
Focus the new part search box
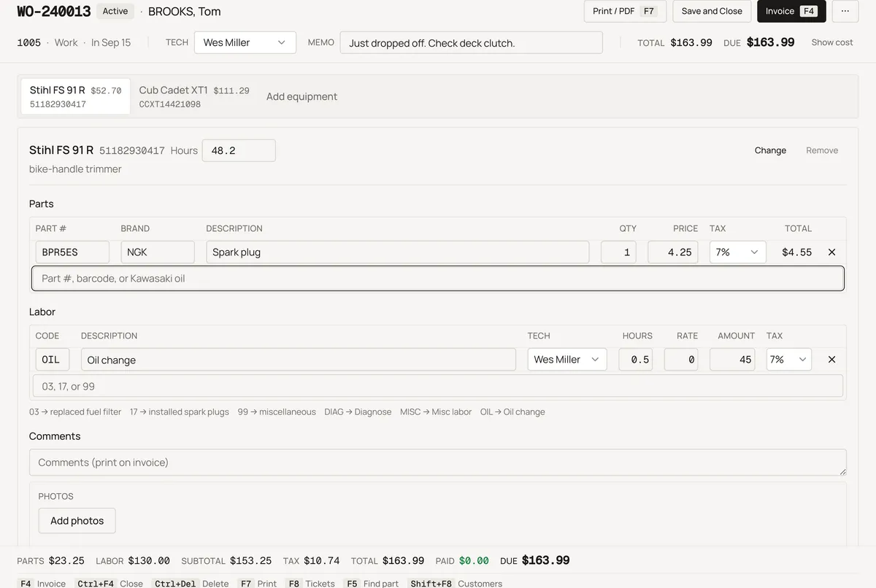click(438, 279)
